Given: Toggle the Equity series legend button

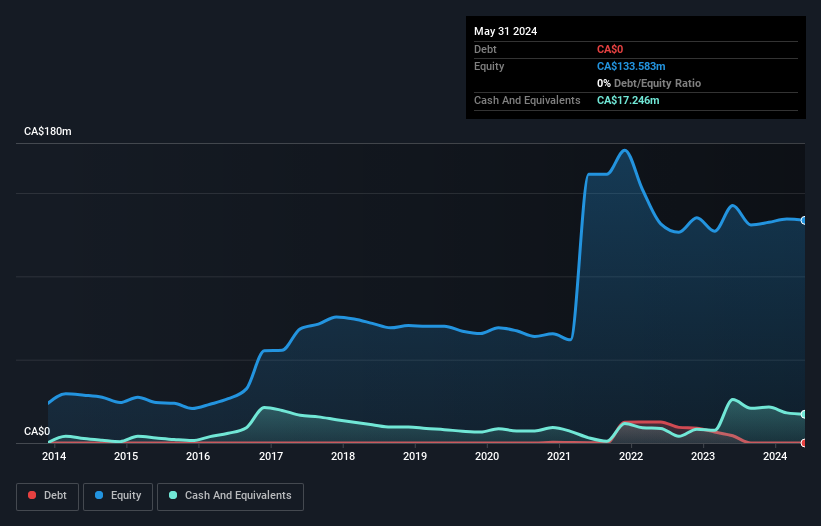Looking at the screenshot, I should coord(118,496).
